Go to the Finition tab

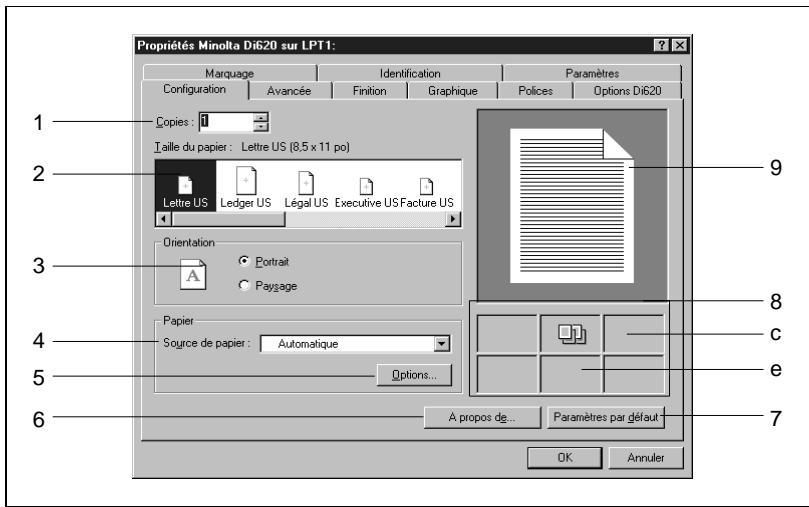pos(369,91)
